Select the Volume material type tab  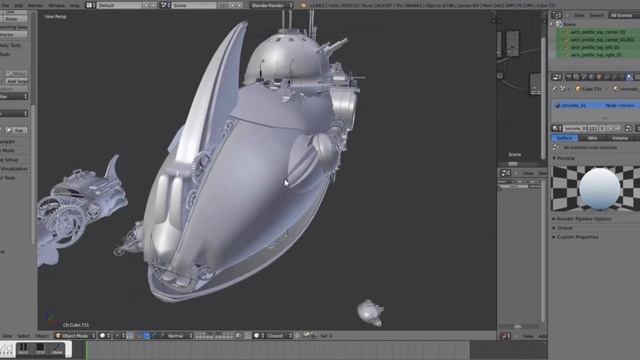point(620,138)
